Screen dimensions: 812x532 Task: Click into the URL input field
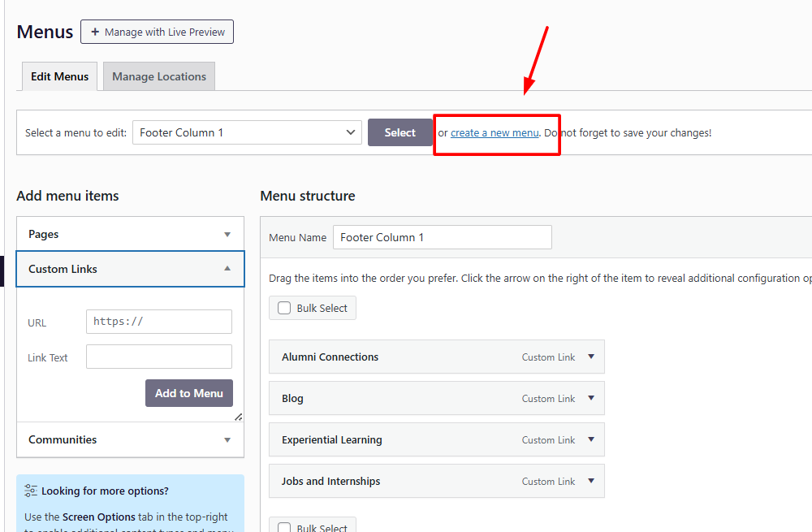click(158, 322)
